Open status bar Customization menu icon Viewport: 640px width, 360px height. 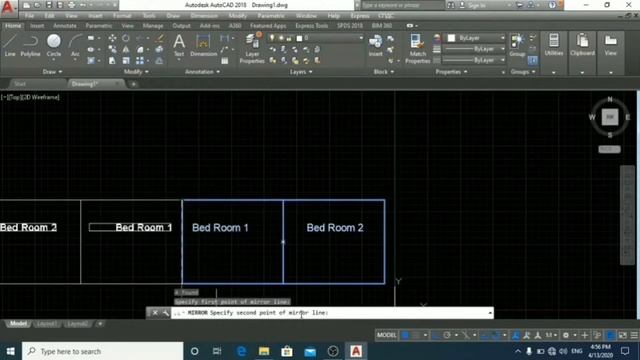click(634, 335)
